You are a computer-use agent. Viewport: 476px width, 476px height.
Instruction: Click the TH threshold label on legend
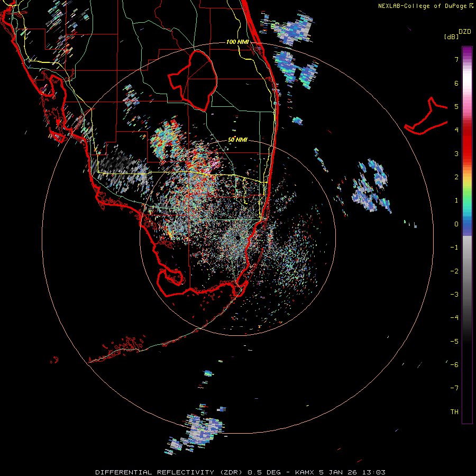[454, 412]
